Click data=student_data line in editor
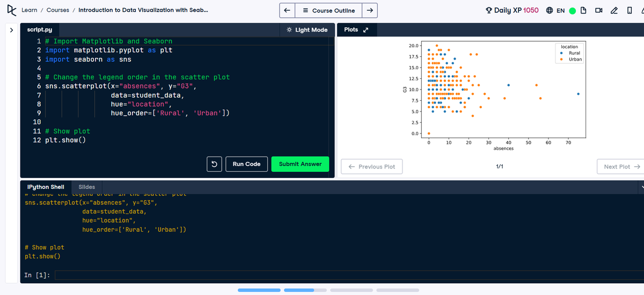 tap(147, 95)
